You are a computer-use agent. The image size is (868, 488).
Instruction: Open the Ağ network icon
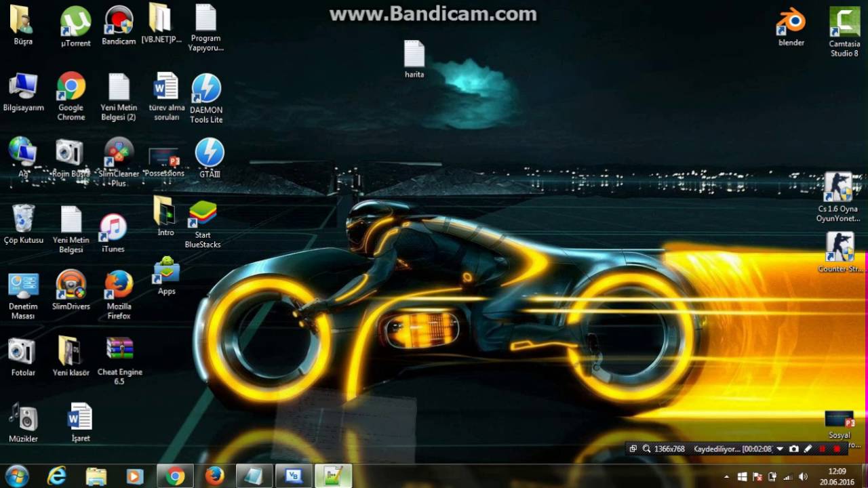point(23,157)
